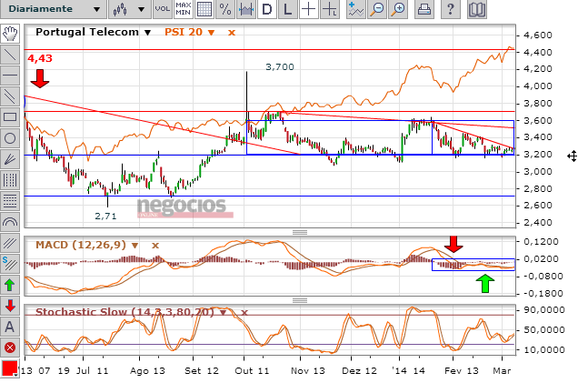Add a new indicator to chart
588x383 pixels.
(355, 9)
